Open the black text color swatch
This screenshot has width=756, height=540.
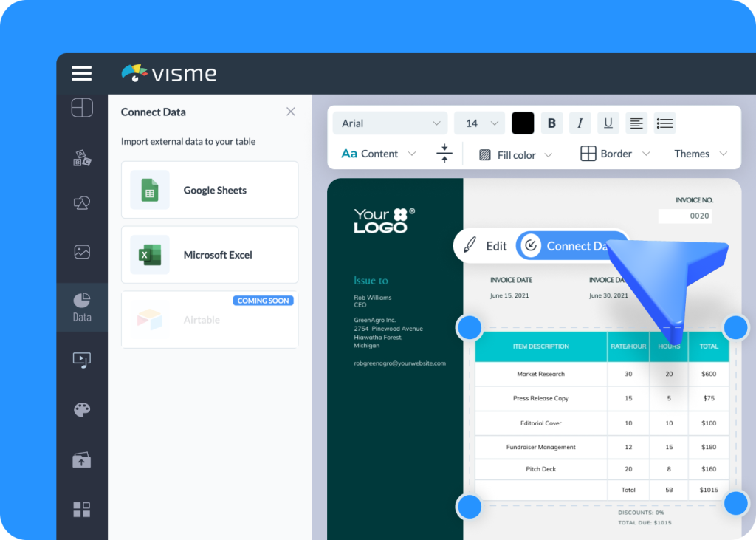point(523,123)
